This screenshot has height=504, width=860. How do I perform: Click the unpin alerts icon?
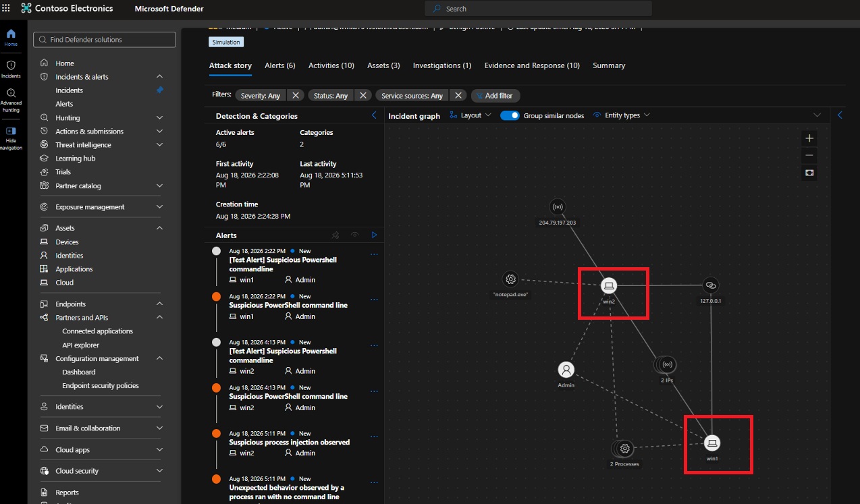point(335,235)
